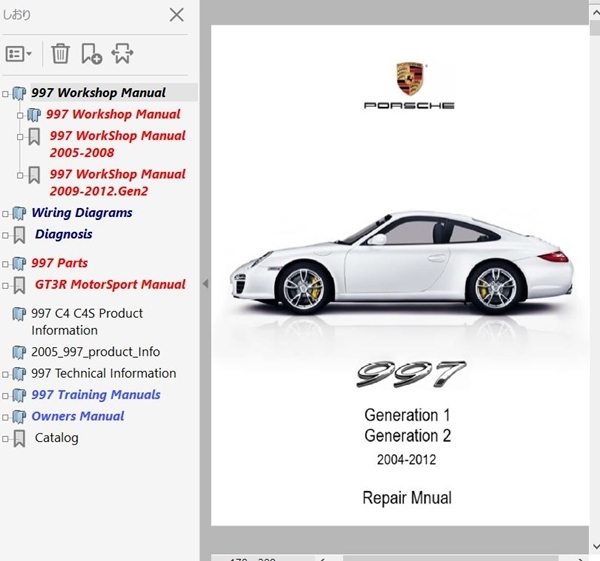Expand the Owners Manual node
The width and height of the screenshot is (600, 561).
tap(5, 417)
